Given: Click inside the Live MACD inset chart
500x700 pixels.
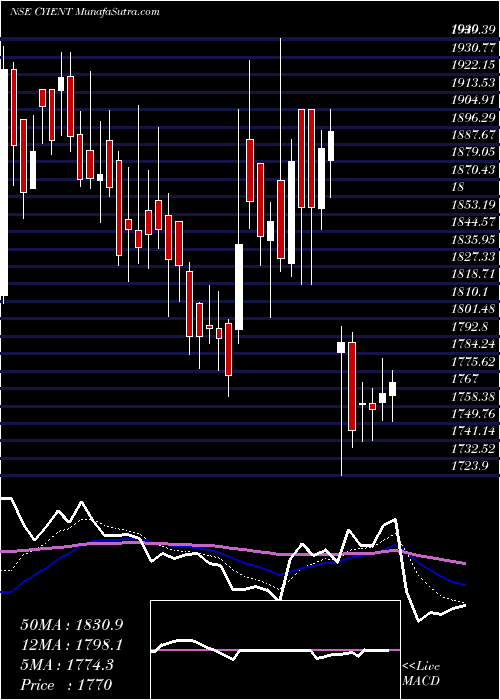Looking at the screenshot, I should 275,650.
